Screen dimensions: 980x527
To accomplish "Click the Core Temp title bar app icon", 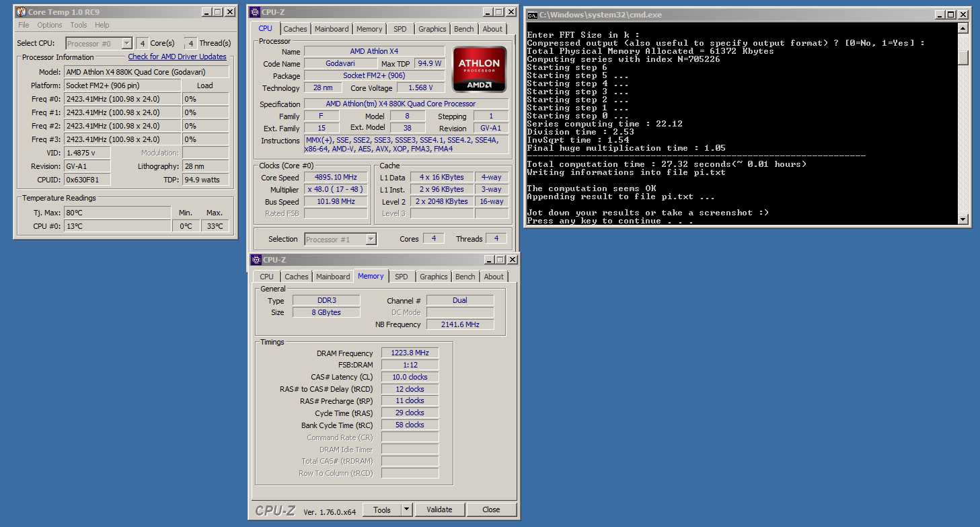I will 21,12.
